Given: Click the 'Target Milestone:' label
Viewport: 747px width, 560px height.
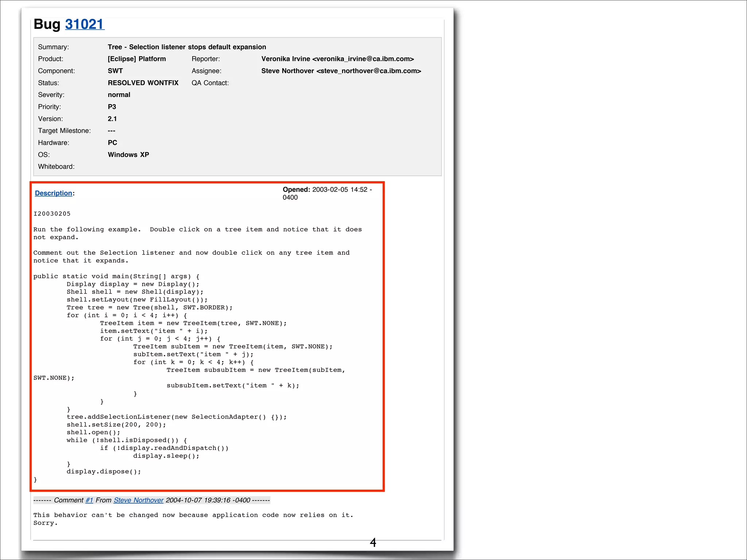Looking at the screenshot, I should coord(64,131).
